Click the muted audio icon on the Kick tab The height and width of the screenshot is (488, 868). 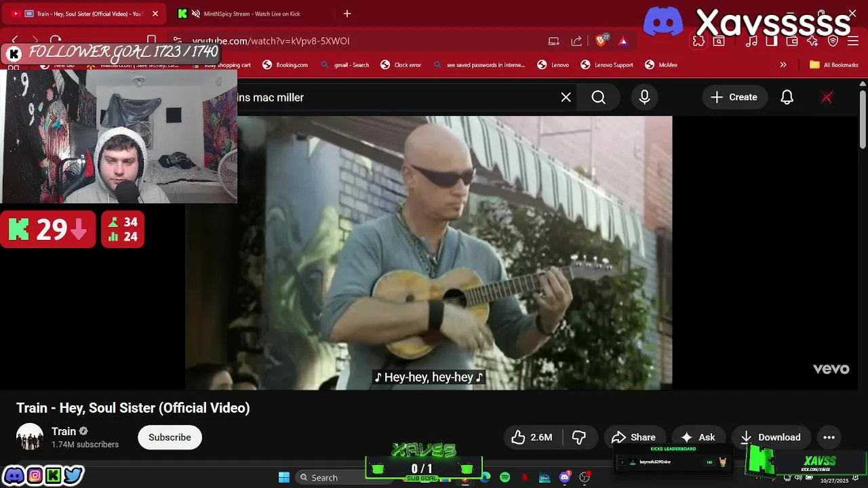[x=196, y=14]
